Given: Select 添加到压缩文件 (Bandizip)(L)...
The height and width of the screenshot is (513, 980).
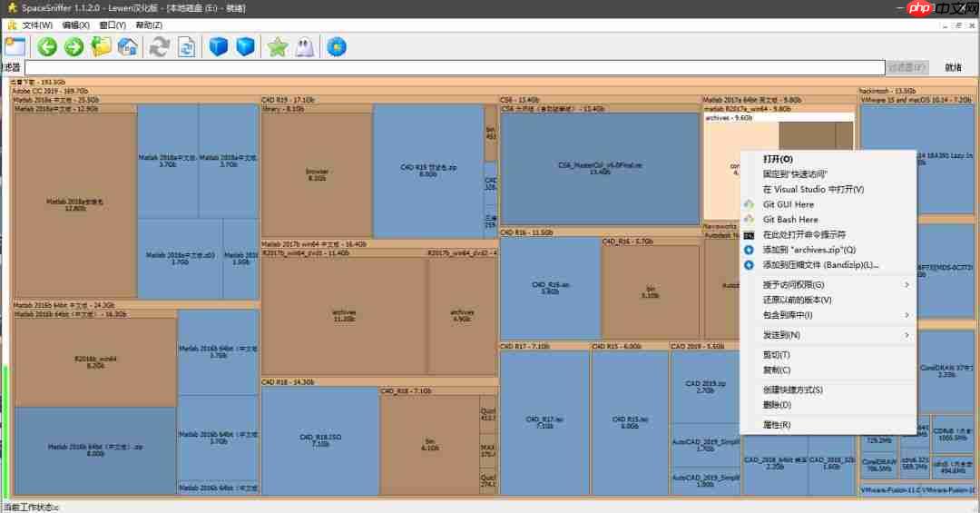Looking at the screenshot, I should [828, 264].
